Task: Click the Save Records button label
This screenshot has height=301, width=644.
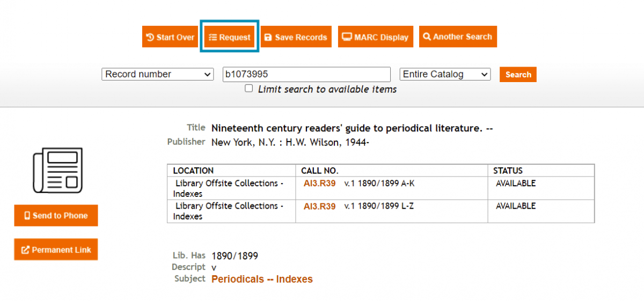Action: click(301, 37)
